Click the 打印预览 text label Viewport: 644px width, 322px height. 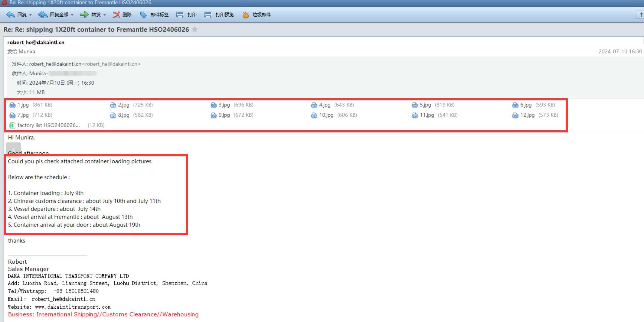[x=224, y=15]
